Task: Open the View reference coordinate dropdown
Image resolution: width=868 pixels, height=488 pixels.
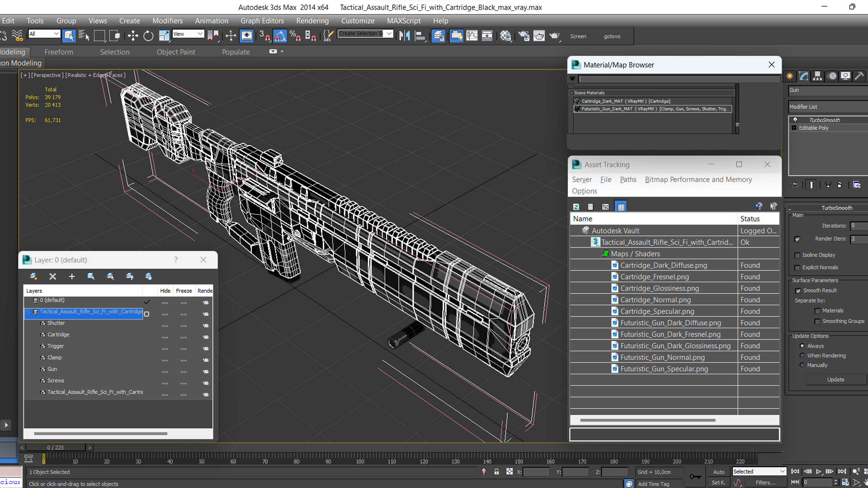Action: [188, 34]
